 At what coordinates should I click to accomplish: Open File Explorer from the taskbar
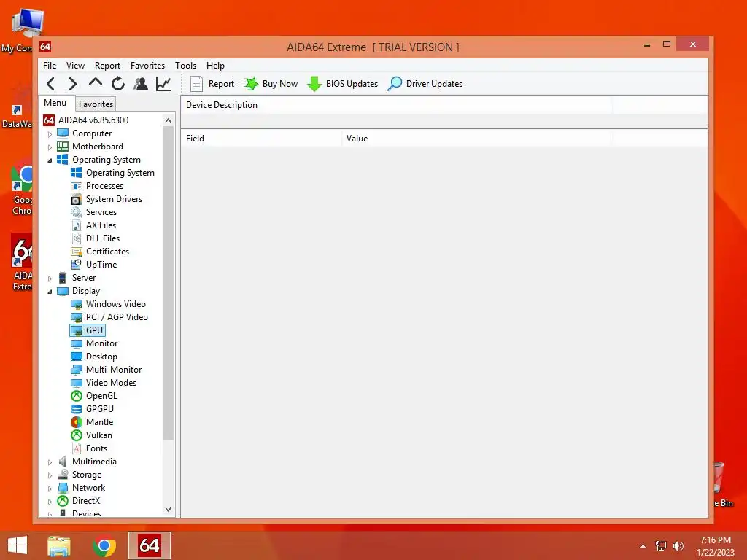point(59,545)
